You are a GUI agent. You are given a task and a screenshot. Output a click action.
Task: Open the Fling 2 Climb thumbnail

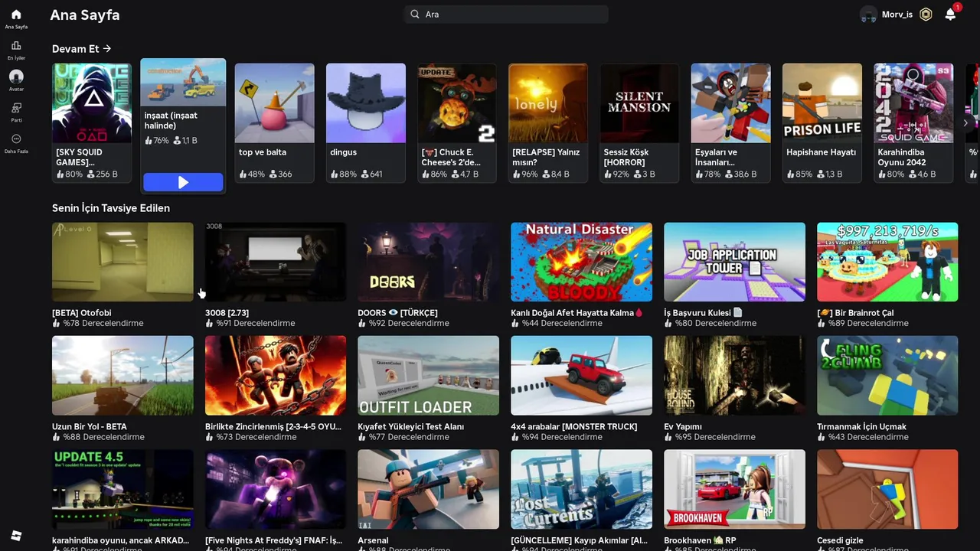(x=887, y=376)
